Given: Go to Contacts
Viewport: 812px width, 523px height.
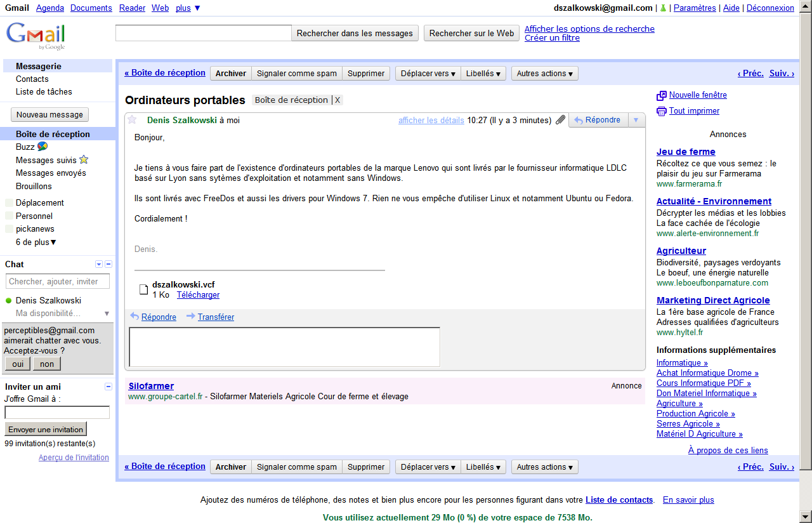Looking at the screenshot, I should [32, 79].
